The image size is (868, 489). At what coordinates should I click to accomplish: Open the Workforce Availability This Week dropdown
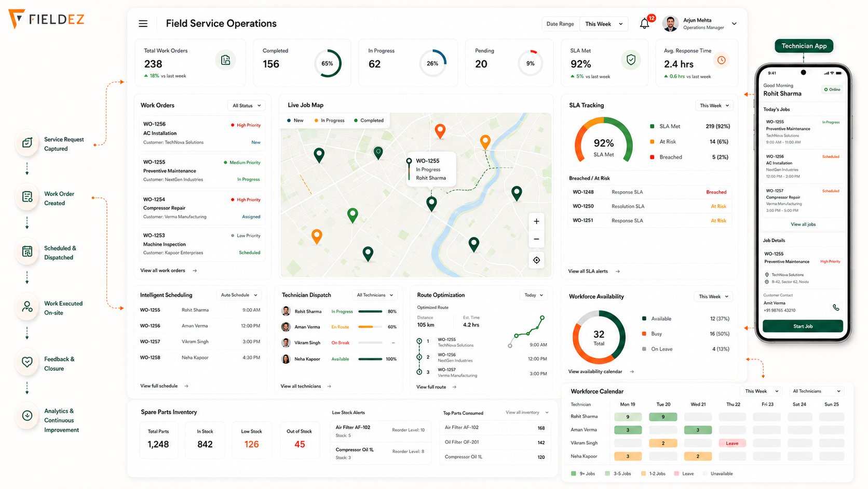click(713, 297)
